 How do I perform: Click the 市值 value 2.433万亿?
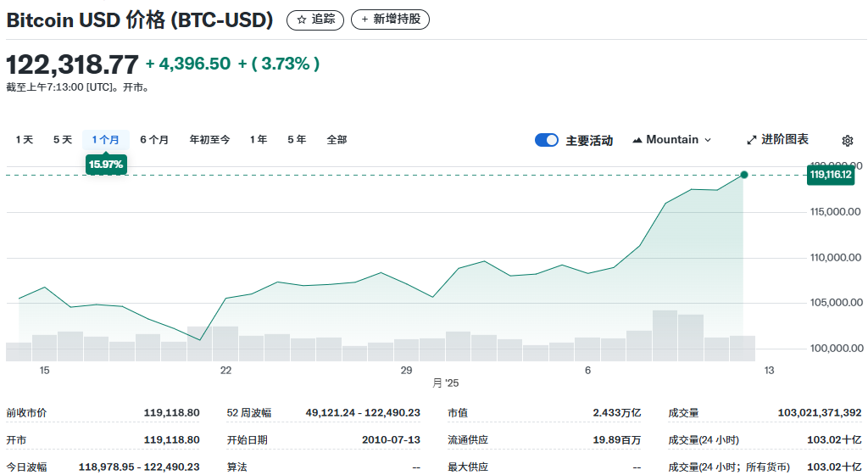pos(617,413)
